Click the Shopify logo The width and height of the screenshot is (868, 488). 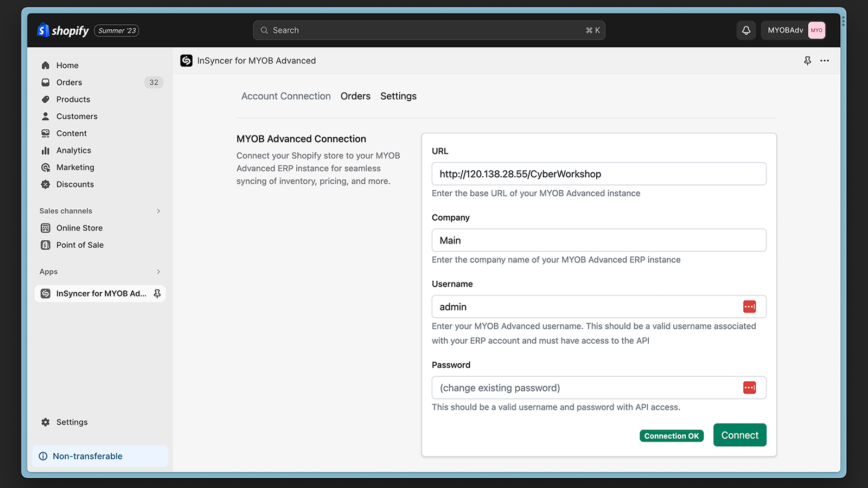pos(63,30)
